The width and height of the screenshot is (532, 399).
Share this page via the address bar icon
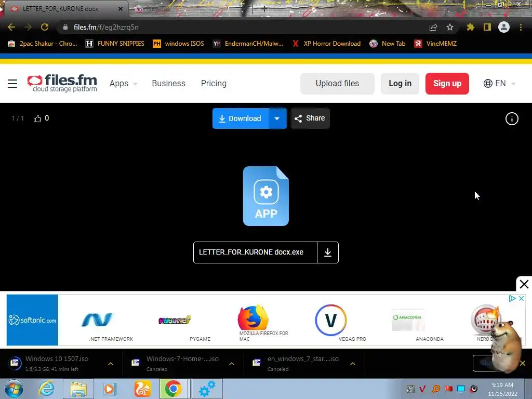[433, 27]
